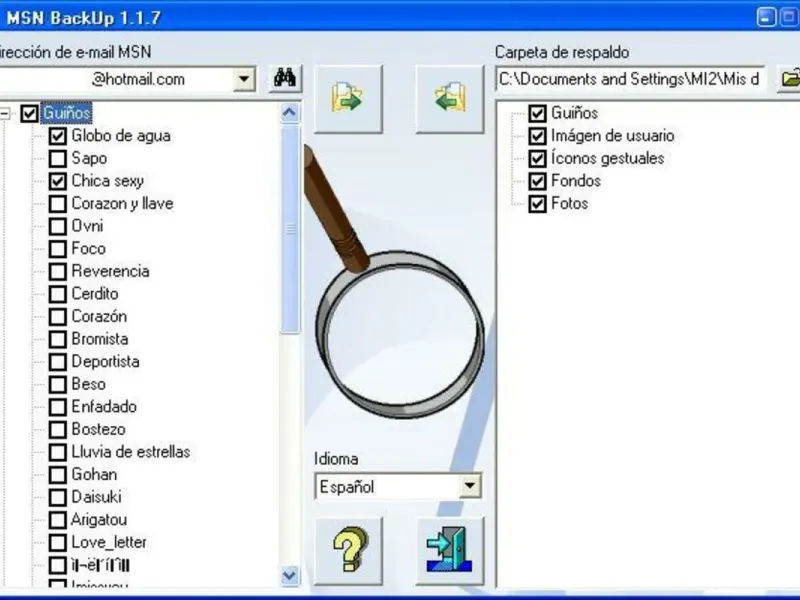Collapse the Guiños tree node

pyautogui.click(x=5, y=113)
